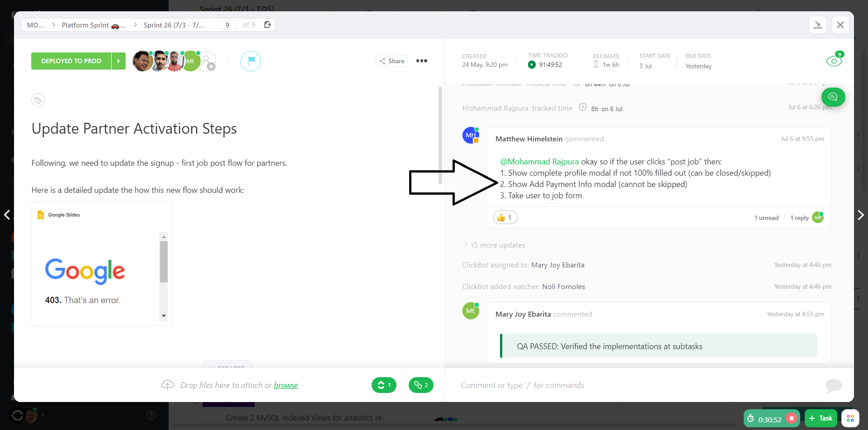The height and width of the screenshot is (430, 868).
Task: Open the three-dot task options menu
Action: [x=421, y=61]
